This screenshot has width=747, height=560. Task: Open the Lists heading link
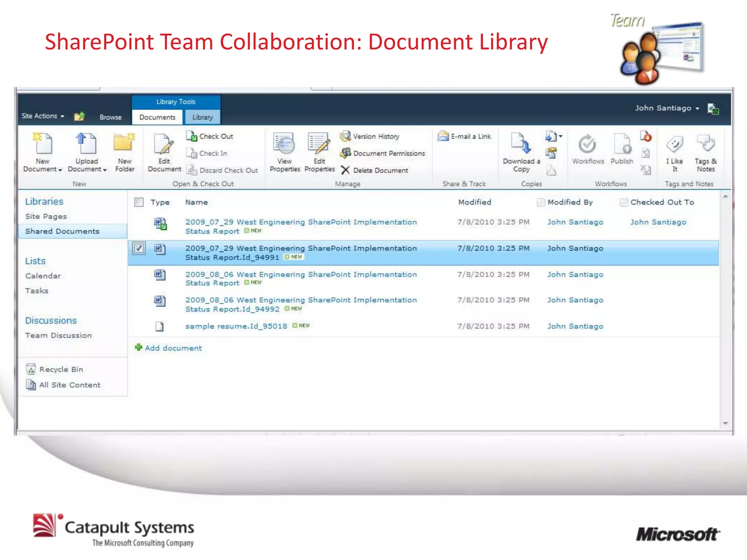35,261
